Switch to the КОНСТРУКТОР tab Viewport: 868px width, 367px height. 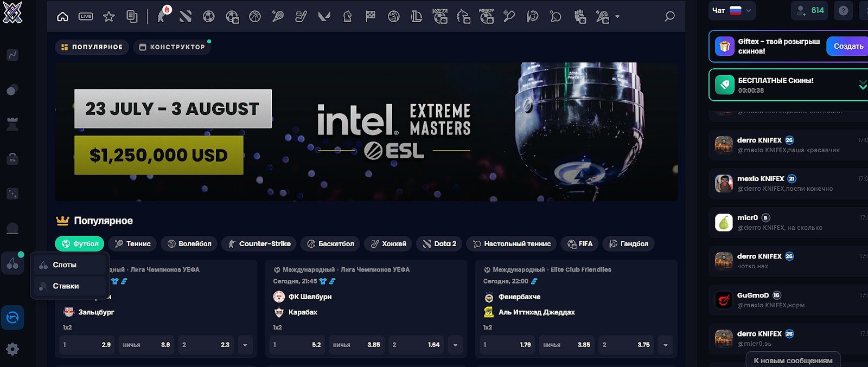click(173, 47)
